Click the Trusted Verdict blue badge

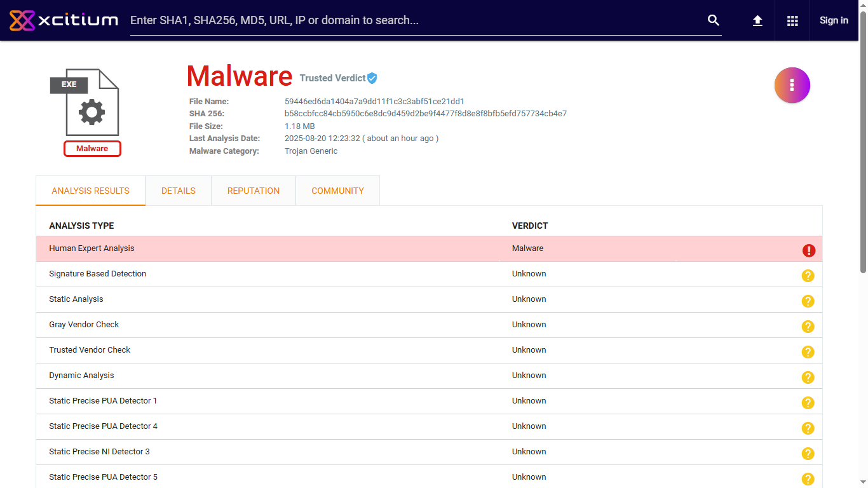click(x=372, y=78)
